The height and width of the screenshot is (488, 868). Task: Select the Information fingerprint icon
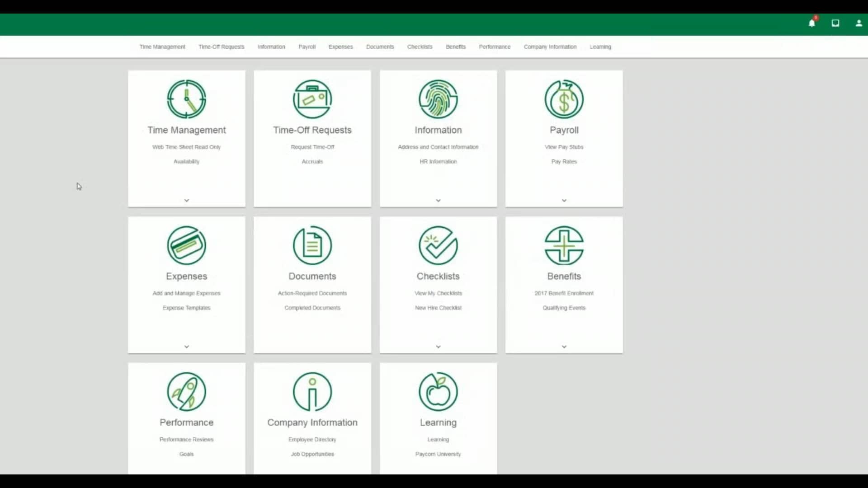pos(438,99)
